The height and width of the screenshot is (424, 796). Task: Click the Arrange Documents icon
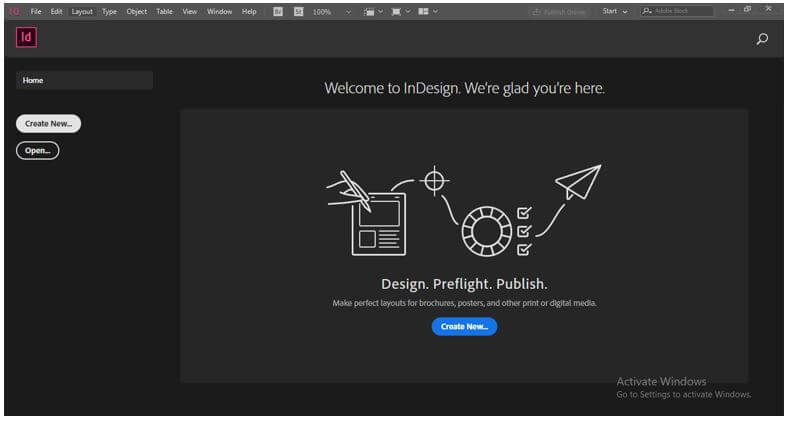pos(423,11)
